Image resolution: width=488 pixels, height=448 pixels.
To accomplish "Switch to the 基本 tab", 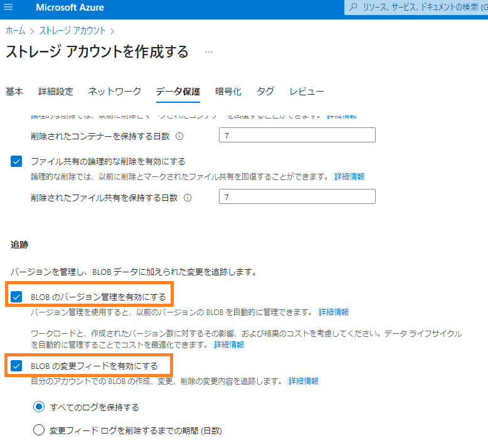I will pyautogui.click(x=14, y=91).
